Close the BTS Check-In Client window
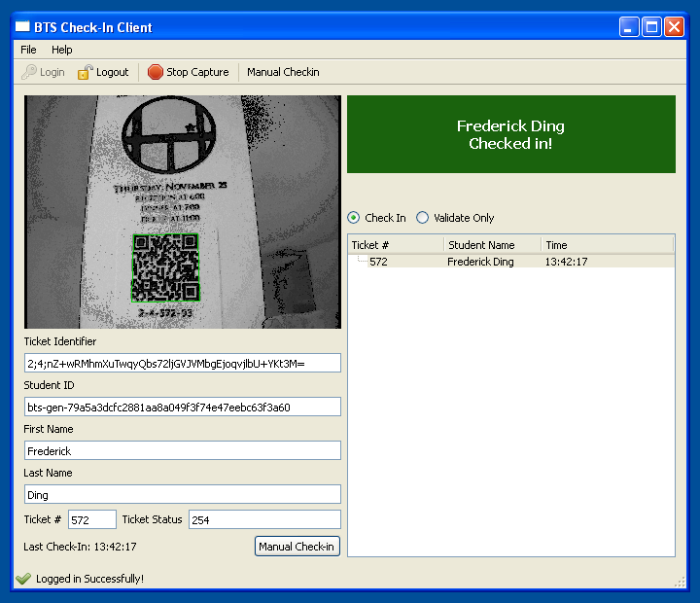The image size is (700, 603). click(x=674, y=27)
